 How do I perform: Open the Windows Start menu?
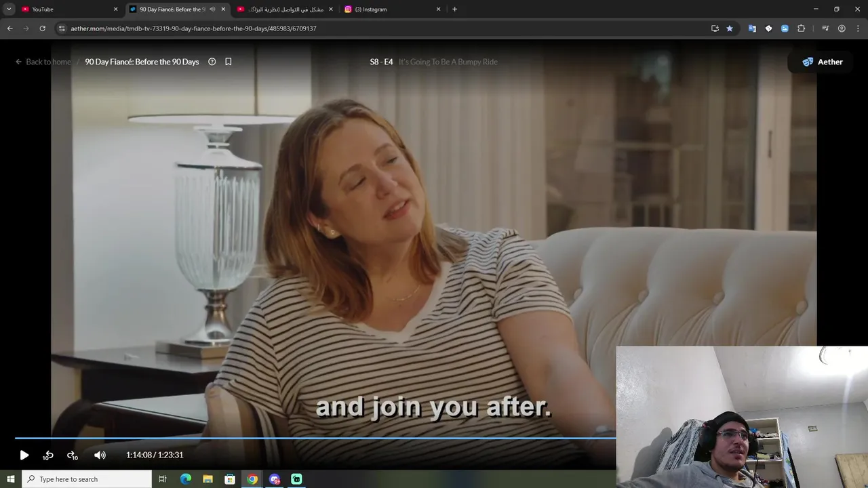[11, 479]
